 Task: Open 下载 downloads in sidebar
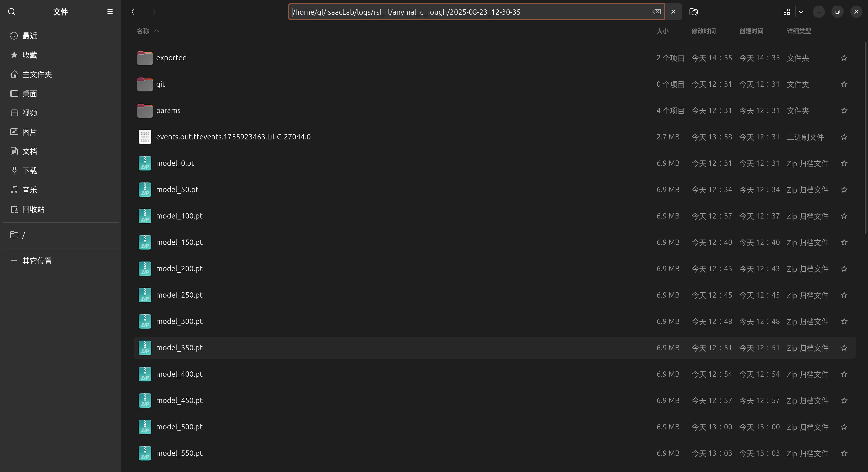coord(30,170)
